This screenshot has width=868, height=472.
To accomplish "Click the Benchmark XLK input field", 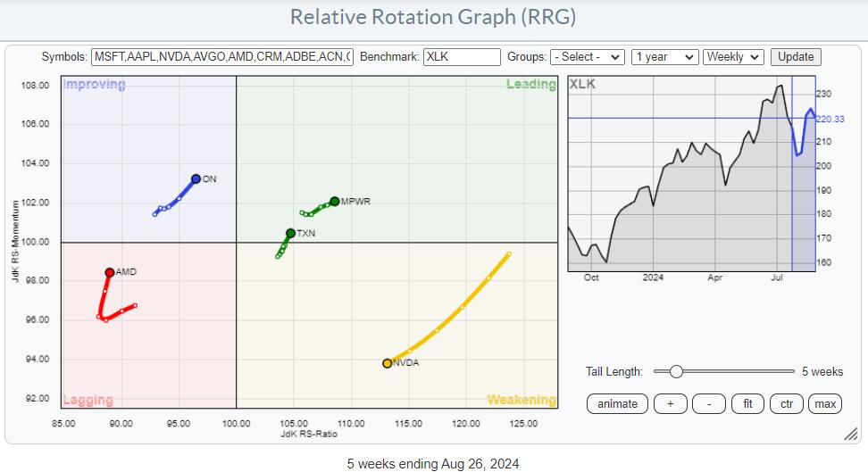I will click(462, 56).
